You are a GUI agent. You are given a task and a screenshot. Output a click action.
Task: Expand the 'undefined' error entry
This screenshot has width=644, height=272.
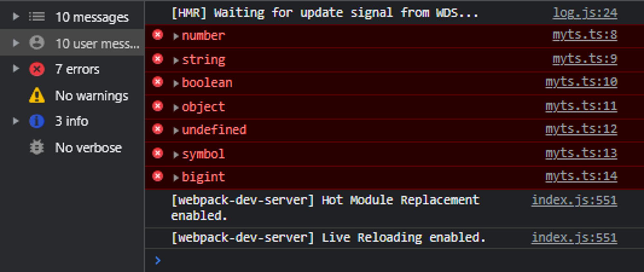[176, 131]
